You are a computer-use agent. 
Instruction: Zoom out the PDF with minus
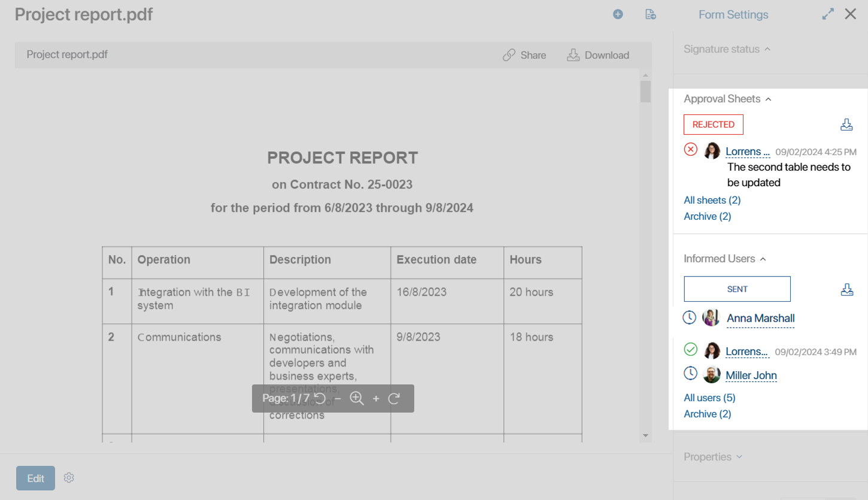point(338,398)
